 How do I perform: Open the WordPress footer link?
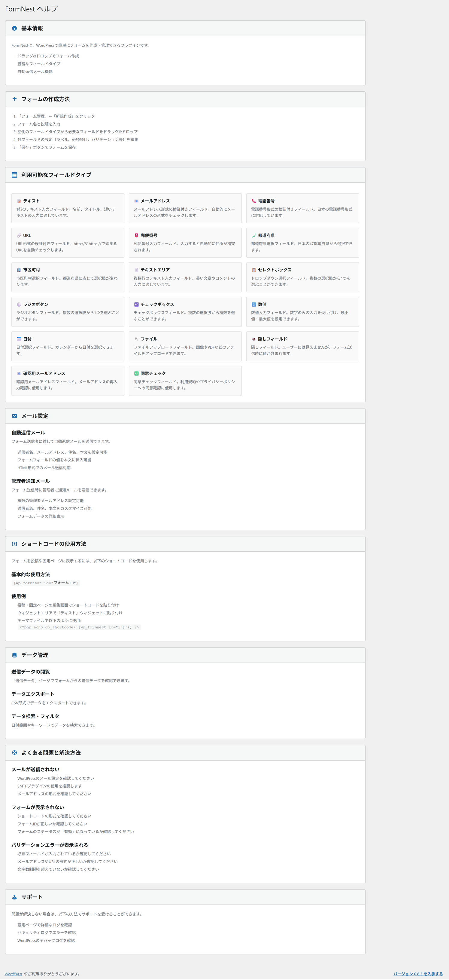pos(13,974)
